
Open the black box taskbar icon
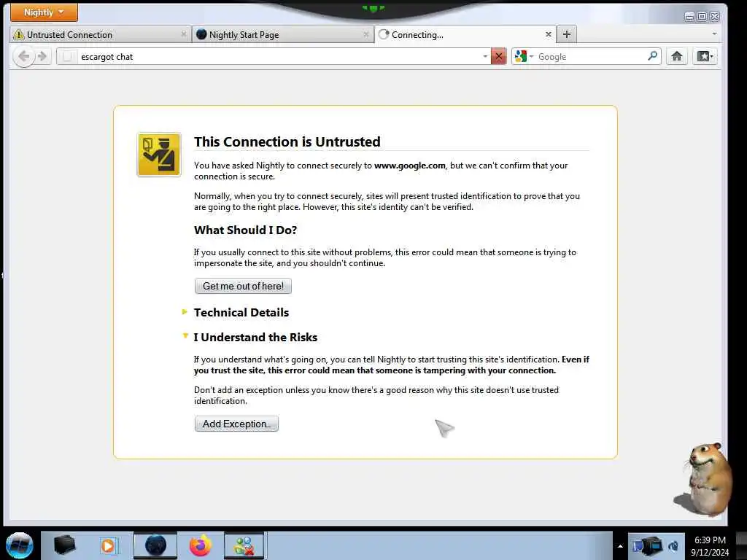64,545
